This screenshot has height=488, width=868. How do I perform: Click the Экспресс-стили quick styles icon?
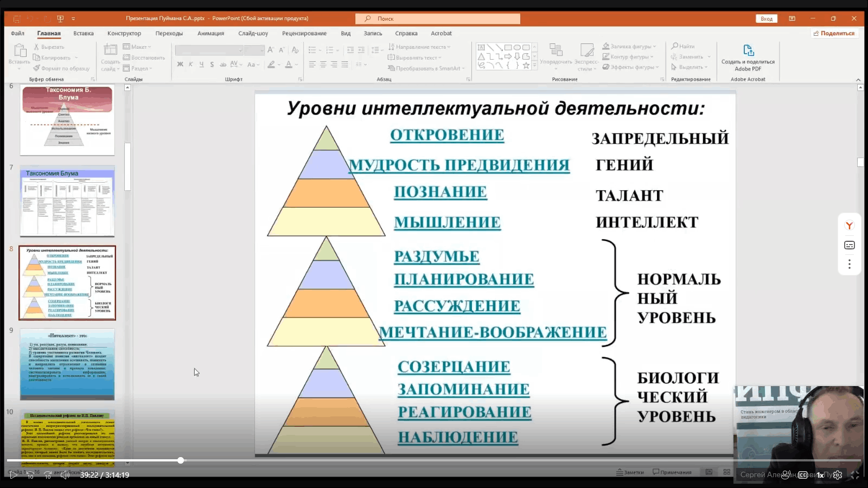coord(586,51)
